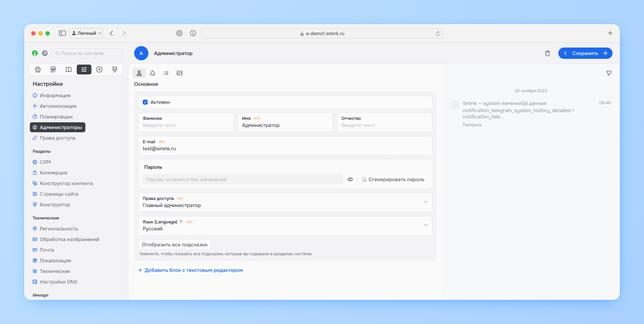Click Сгенерировать пароль button
The height and width of the screenshot is (324, 644).
pos(393,179)
